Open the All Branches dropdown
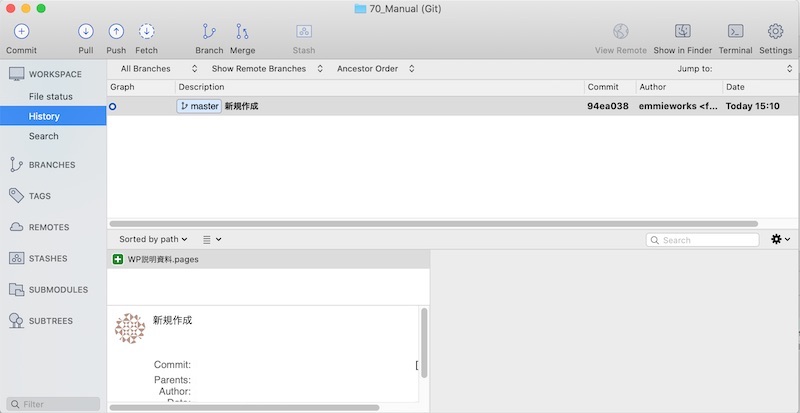This screenshot has width=800, height=413. tap(159, 68)
